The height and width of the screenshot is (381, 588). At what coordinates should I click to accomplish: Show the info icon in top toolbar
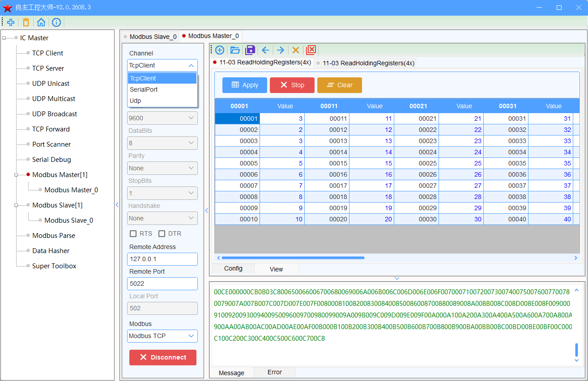[56, 22]
